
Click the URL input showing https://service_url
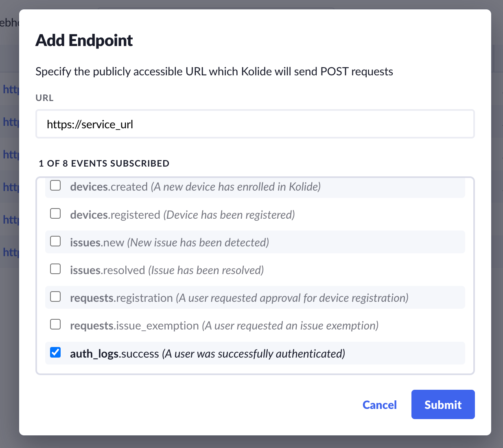pyautogui.click(x=255, y=124)
